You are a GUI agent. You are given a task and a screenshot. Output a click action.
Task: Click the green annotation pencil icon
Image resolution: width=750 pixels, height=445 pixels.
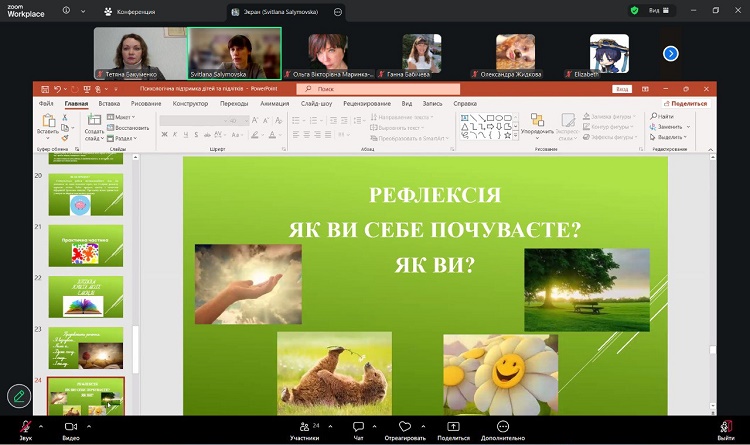tap(18, 396)
